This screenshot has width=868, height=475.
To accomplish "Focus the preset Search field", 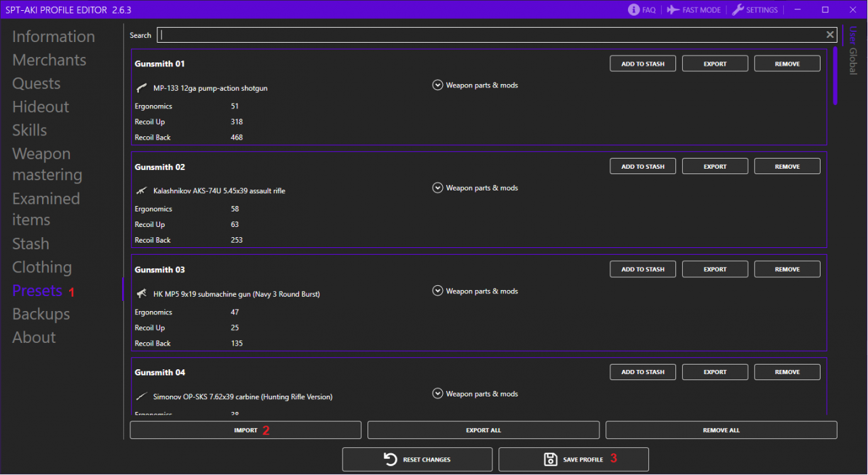I will pos(497,35).
